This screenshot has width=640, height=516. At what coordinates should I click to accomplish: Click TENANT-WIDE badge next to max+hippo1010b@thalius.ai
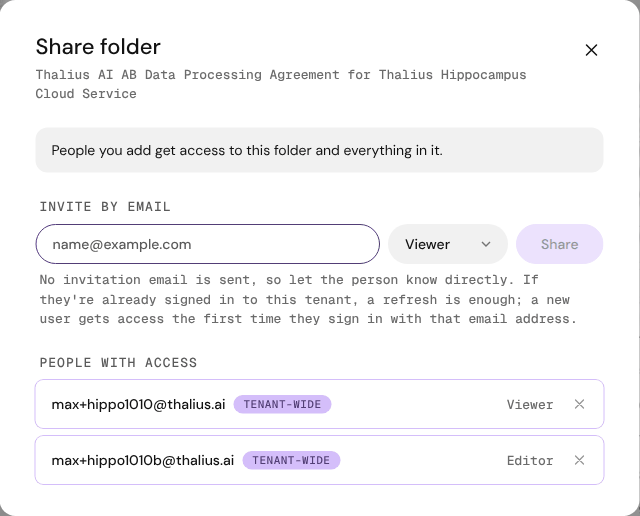coord(291,460)
